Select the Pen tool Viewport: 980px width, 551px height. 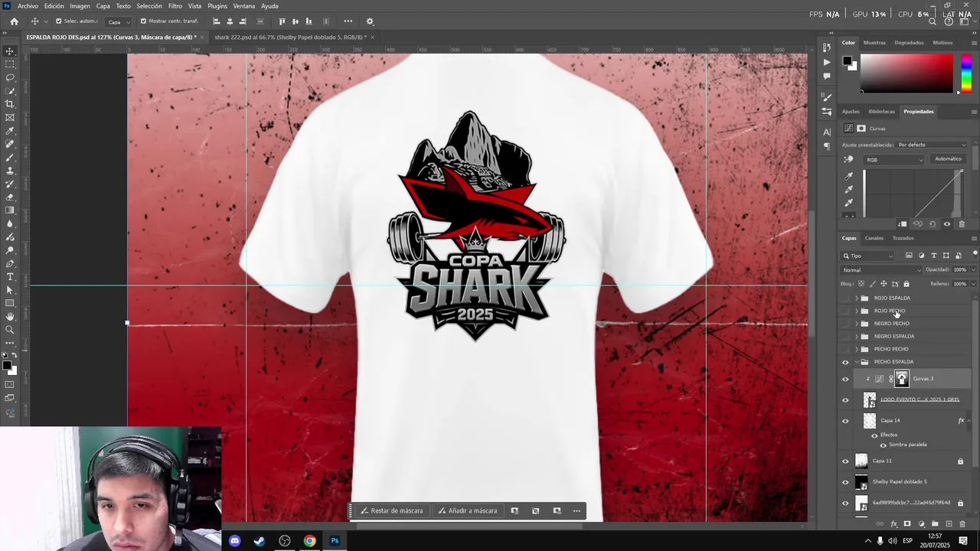click(x=10, y=264)
